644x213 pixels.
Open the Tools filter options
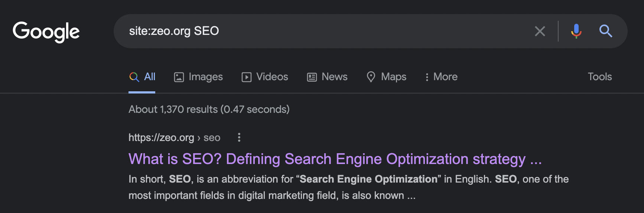(x=599, y=77)
